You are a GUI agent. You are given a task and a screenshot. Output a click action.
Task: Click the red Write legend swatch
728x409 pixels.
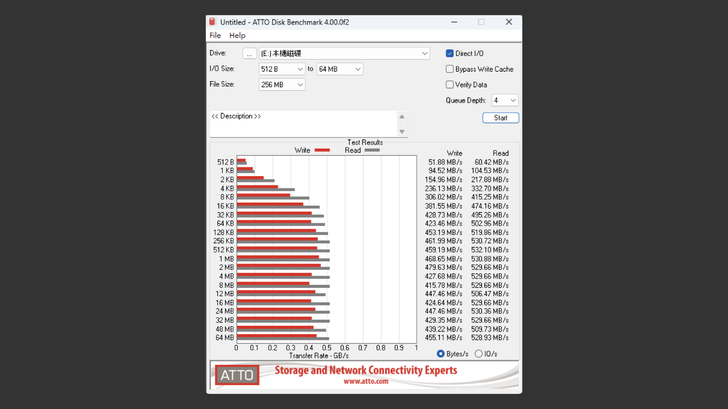tap(322, 150)
